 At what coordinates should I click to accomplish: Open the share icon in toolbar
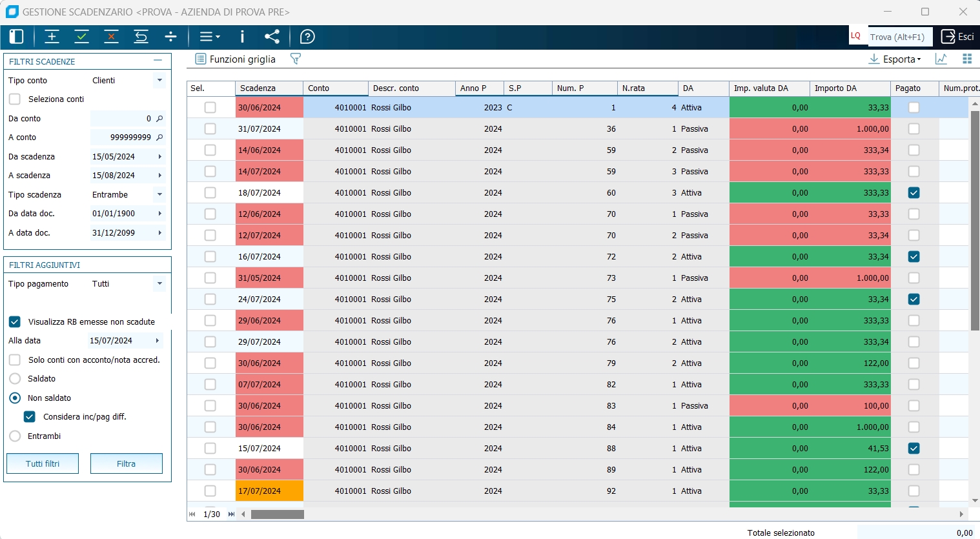(x=272, y=37)
